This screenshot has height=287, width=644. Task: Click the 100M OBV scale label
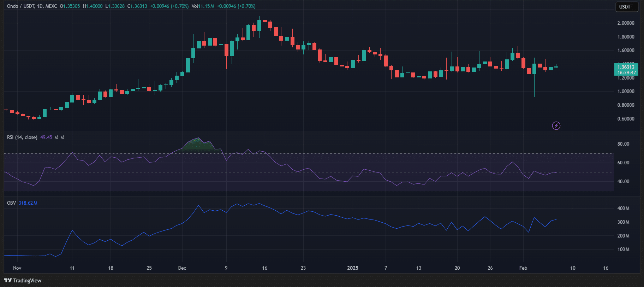pos(623,250)
